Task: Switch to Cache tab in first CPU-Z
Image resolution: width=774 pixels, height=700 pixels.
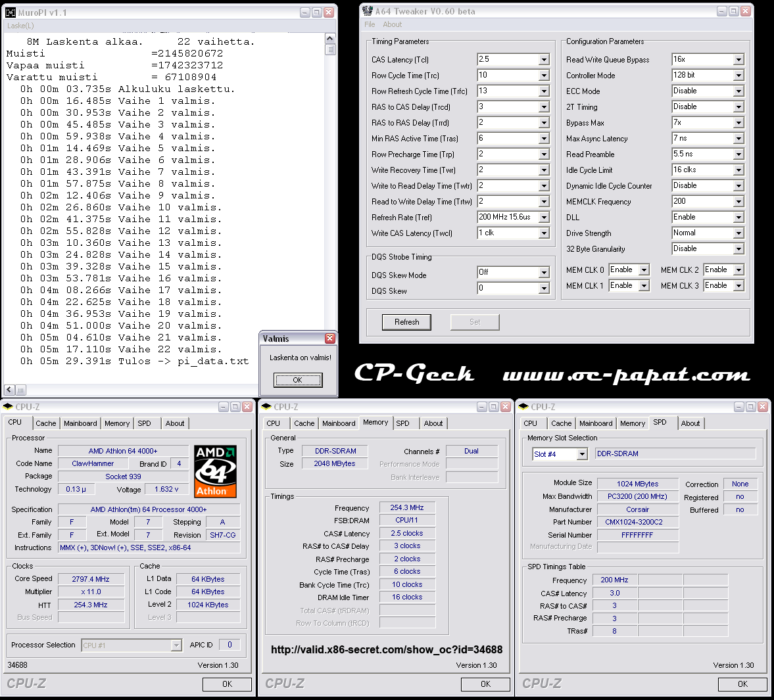Action: 46,423
